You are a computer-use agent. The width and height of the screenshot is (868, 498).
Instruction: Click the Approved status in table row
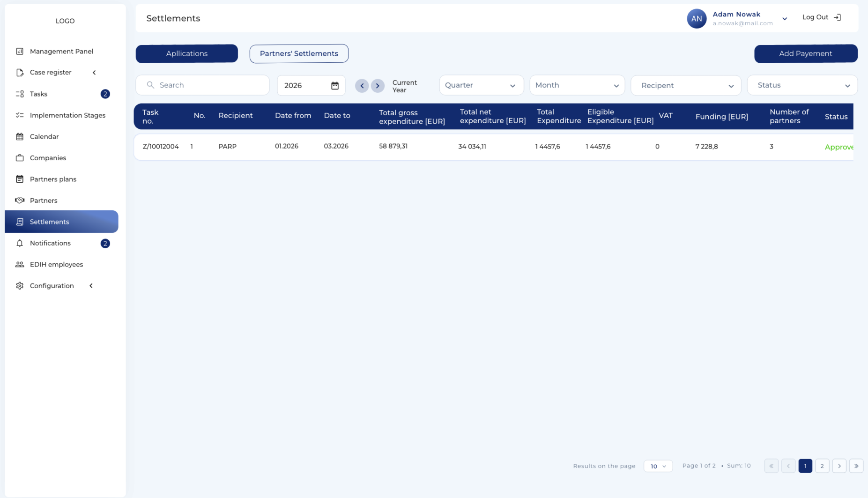[839, 147]
